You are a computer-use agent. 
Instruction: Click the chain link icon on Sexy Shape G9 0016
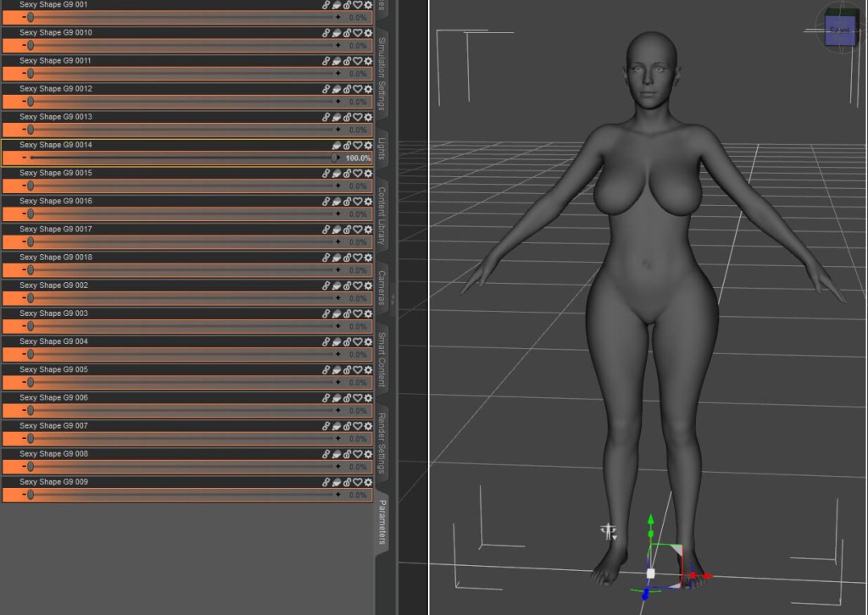(x=326, y=202)
